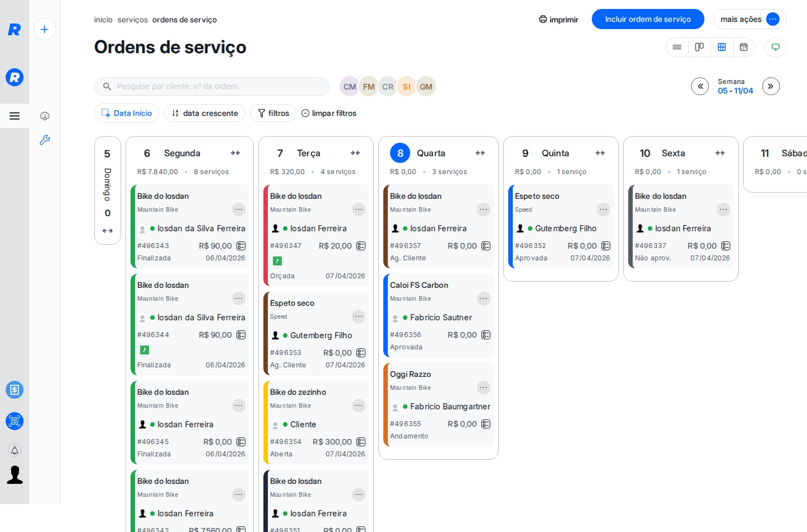The image size is (807, 532).
Task: Switch to calendar view
Action: point(744,47)
